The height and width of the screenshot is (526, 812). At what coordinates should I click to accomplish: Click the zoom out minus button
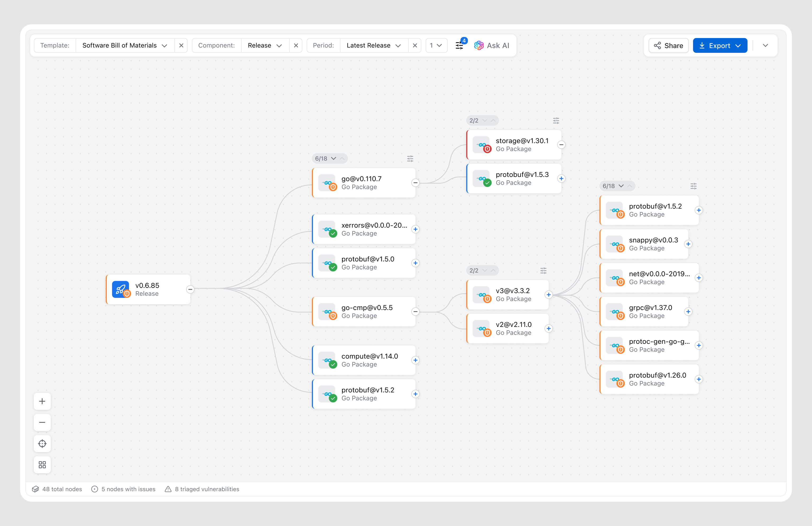click(42, 422)
